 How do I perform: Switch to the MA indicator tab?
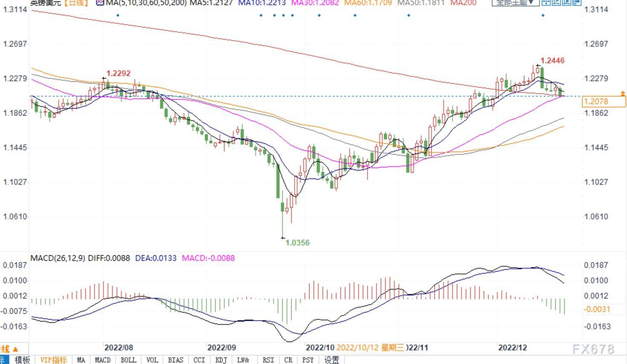tap(81, 360)
